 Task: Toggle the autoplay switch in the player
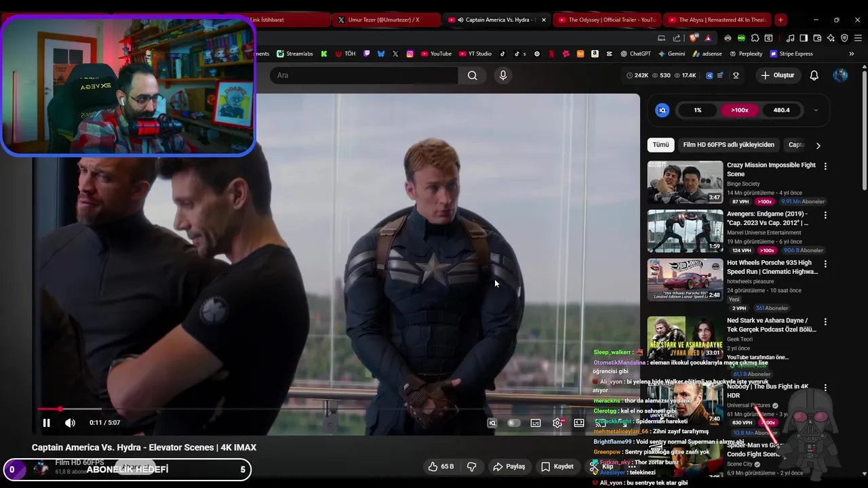click(x=514, y=423)
